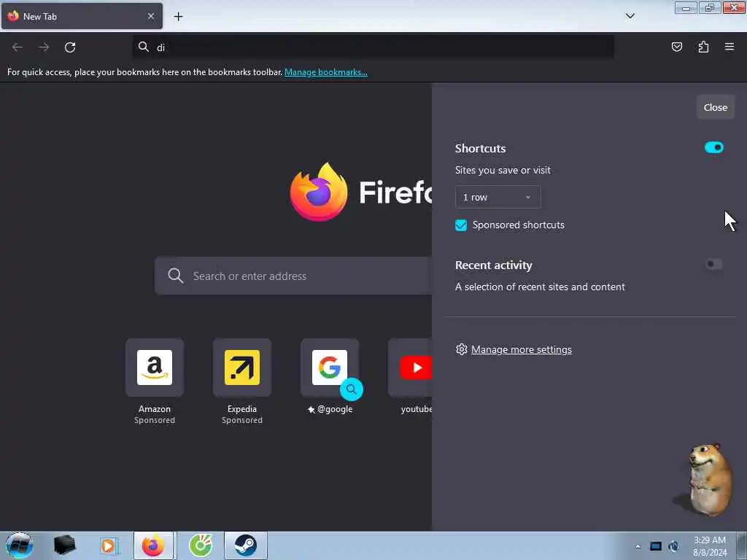The height and width of the screenshot is (560, 747).
Task: Click the taskbar clock showing 3:29 AM
Action: pos(710,546)
